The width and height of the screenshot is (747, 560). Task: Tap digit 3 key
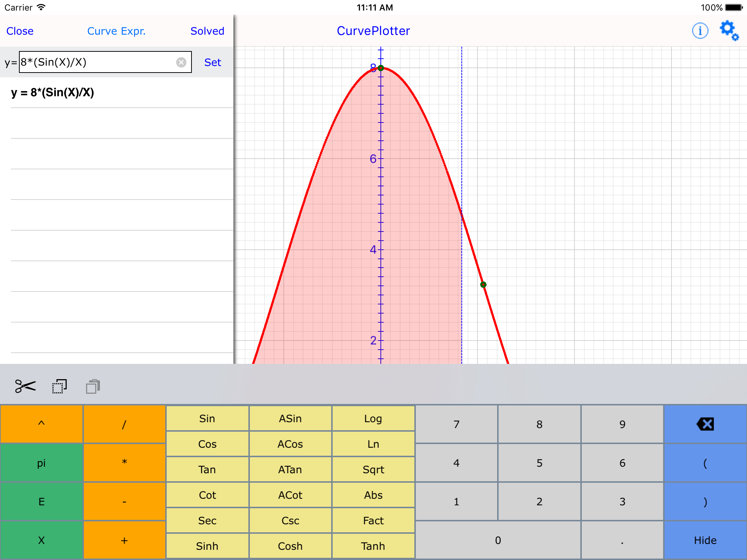coord(622,502)
